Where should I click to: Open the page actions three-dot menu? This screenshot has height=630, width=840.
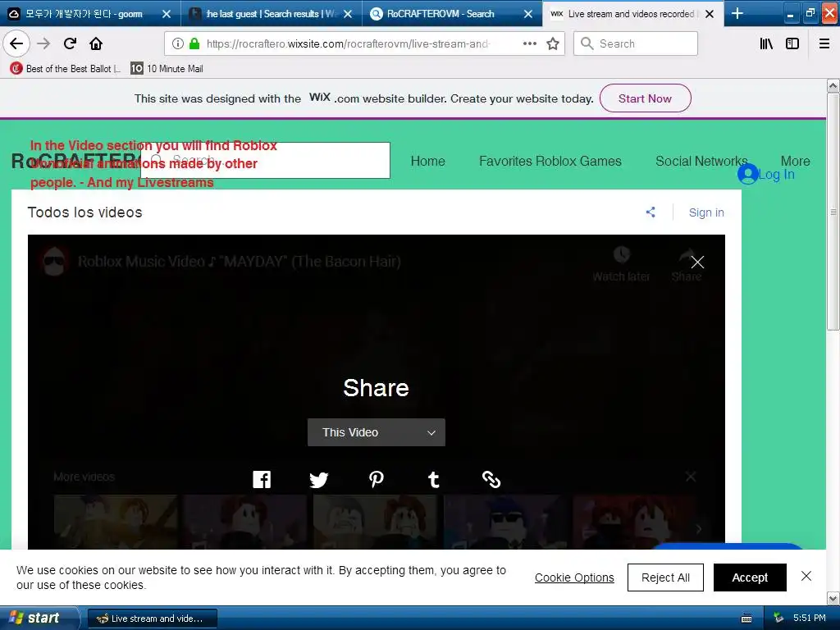529,43
